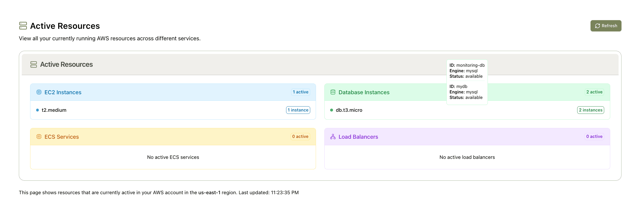The height and width of the screenshot is (212, 644).
Task: Click the "2 active" badge for databases
Action: [x=594, y=92]
